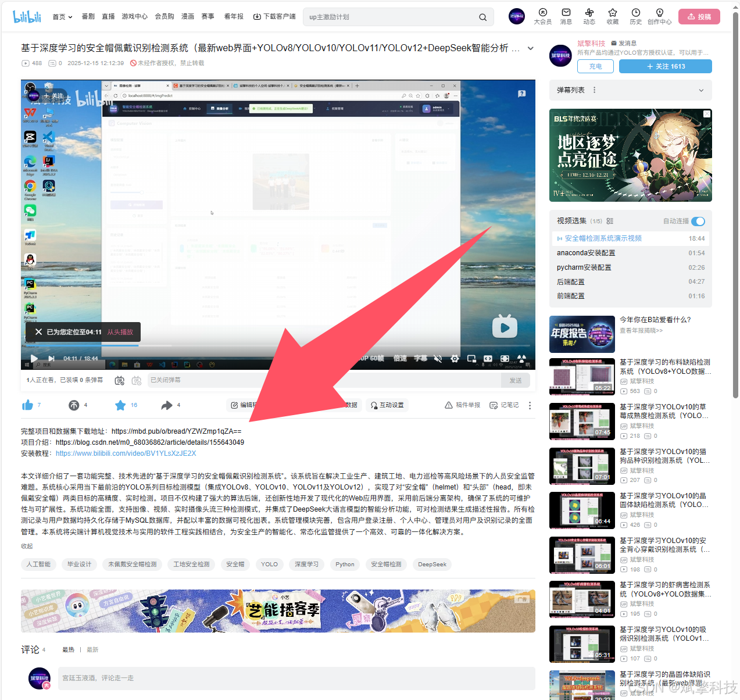Viewport: 740px width, 700px height.
Task: Select the 后端配置 episode
Action: (x=631, y=281)
